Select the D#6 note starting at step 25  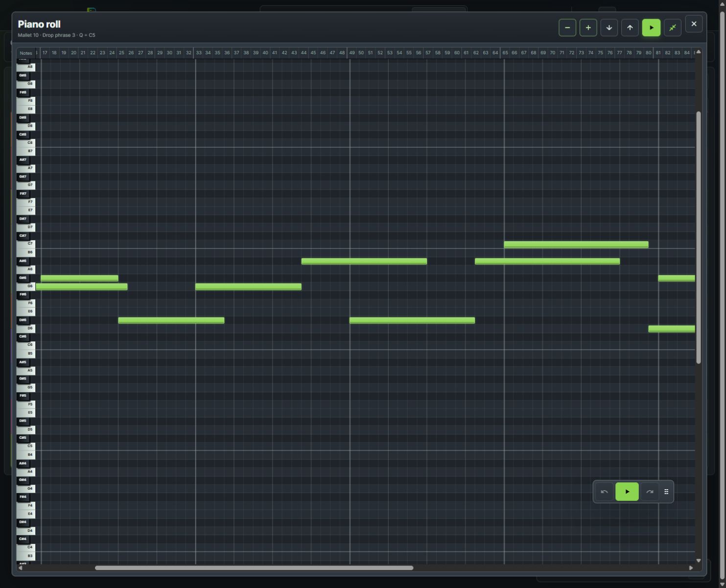171,320
